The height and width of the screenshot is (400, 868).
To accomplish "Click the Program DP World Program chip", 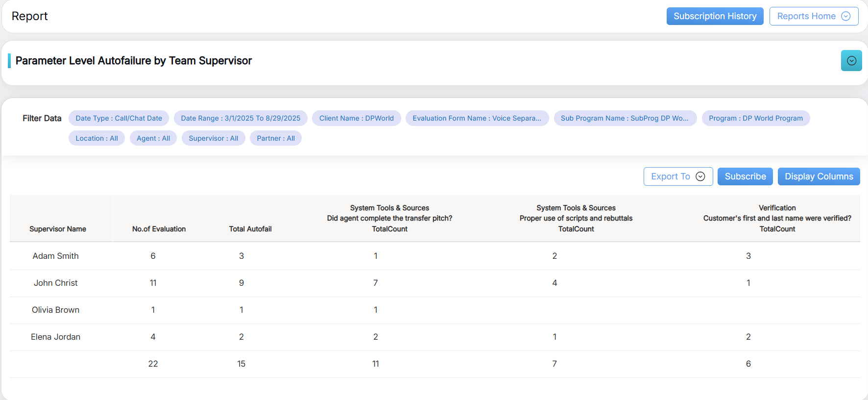I will (755, 118).
